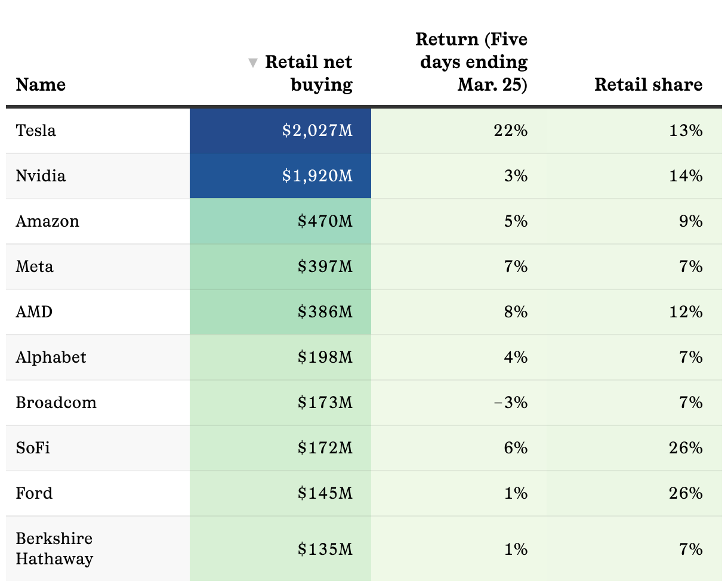Screen dimensions: 728x587
Task: Click Amazon's 5% return value
Action: click(x=516, y=221)
